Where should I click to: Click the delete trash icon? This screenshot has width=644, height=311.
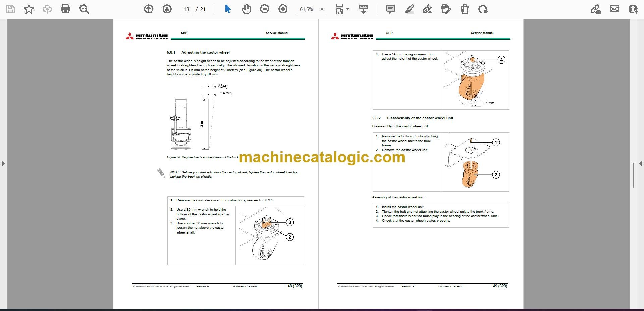tap(465, 9)
